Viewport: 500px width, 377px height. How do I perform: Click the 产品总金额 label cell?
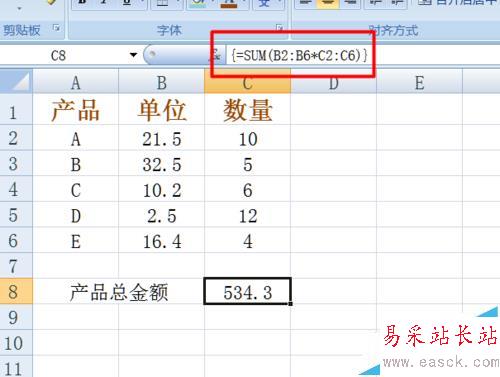point(119,291)
